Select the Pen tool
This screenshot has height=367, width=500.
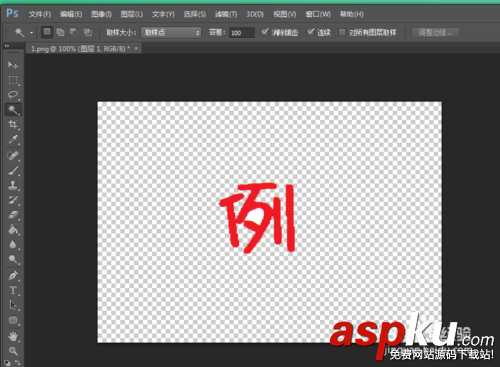[13, 276]
